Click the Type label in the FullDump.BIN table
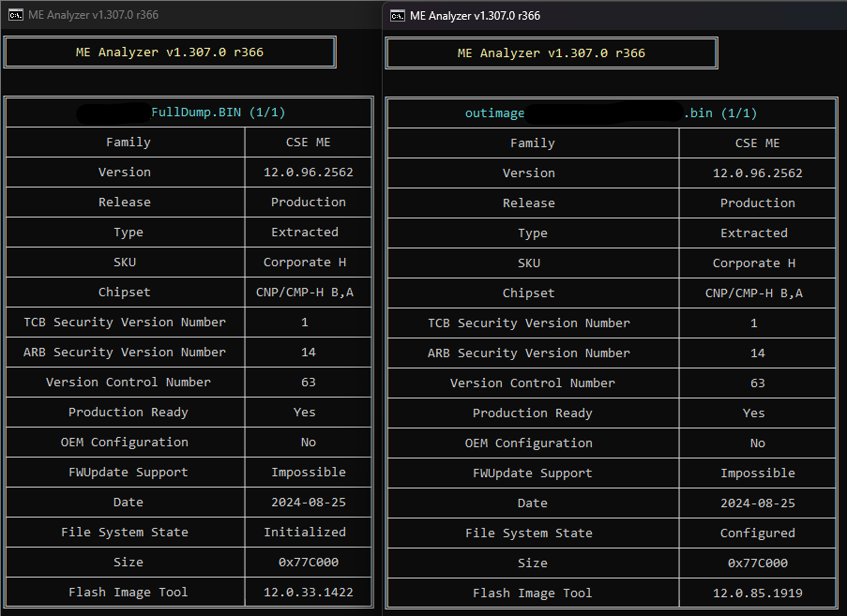Screen dimensions: 847x616 pos(128,233)
